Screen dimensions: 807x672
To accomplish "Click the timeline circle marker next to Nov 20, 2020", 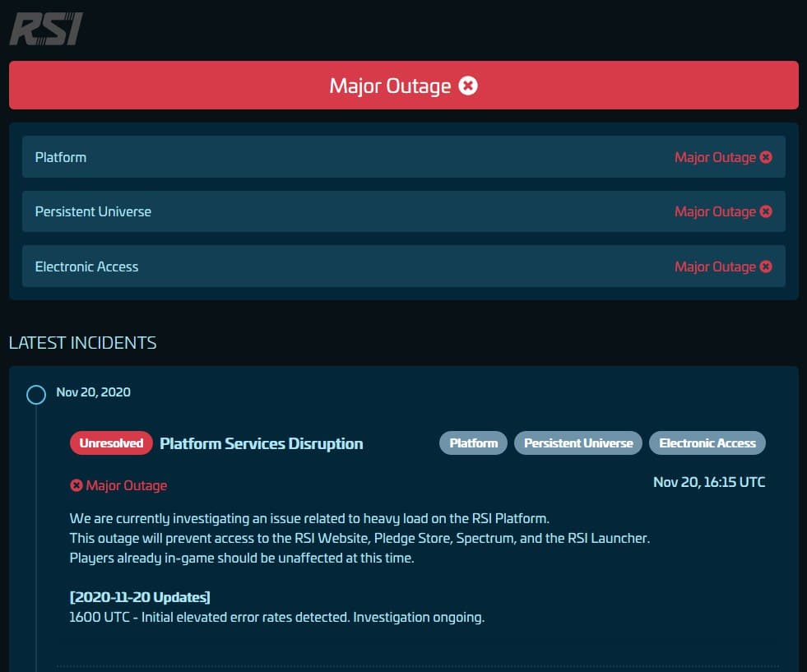I will pos(36,395).
